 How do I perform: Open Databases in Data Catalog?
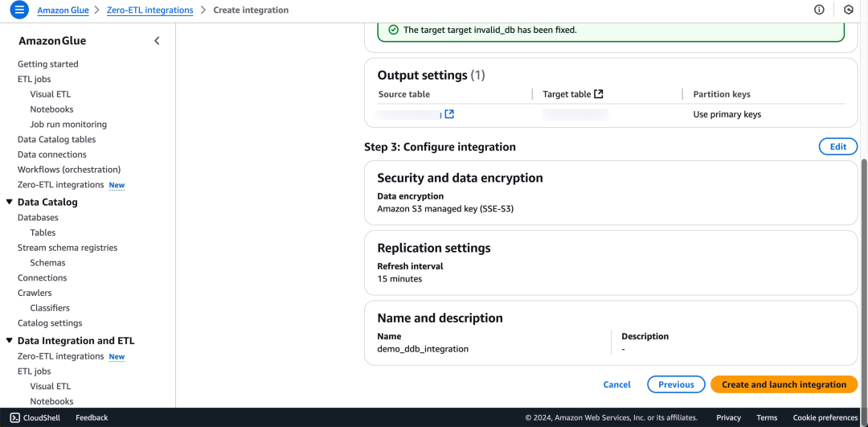pos(39,218)
